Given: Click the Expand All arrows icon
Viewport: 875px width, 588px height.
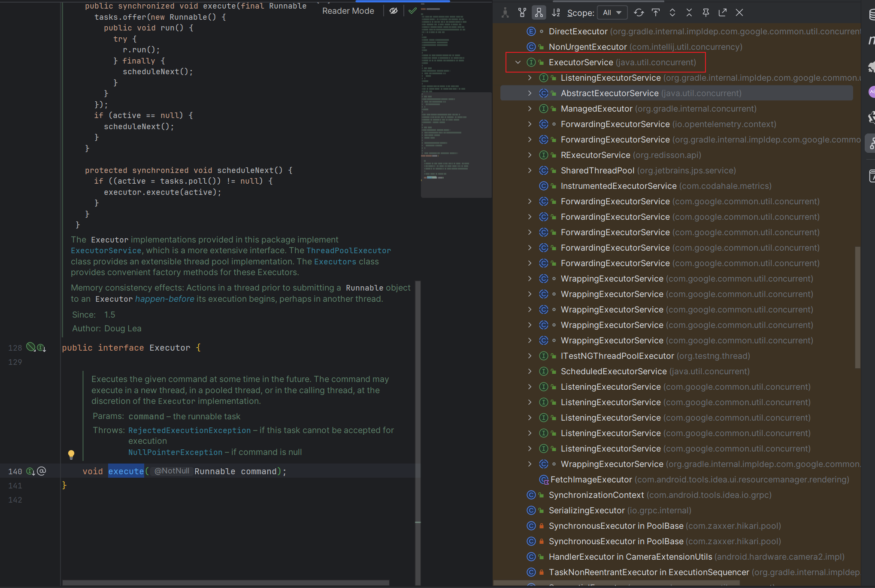Looking at the screenshot, I should click(672, 12).
